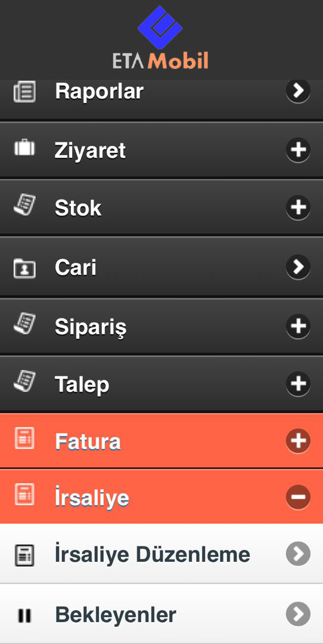Expand Talep using its plus button

(x=298, y=384)
